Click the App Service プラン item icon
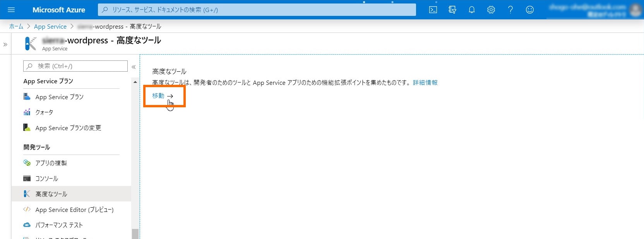The height and width of the screenshot is (239, 644). (27, 96)
